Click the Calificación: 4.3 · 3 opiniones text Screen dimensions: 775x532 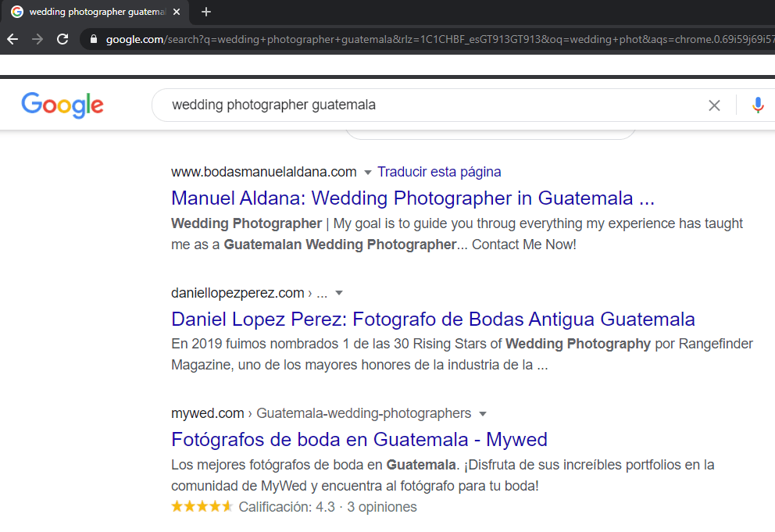pos(327,507)
